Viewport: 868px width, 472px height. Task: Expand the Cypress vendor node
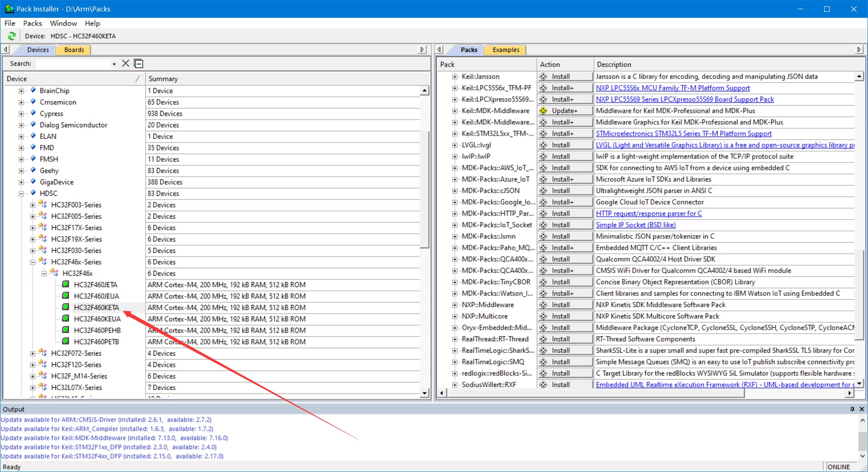coord(21,114)
